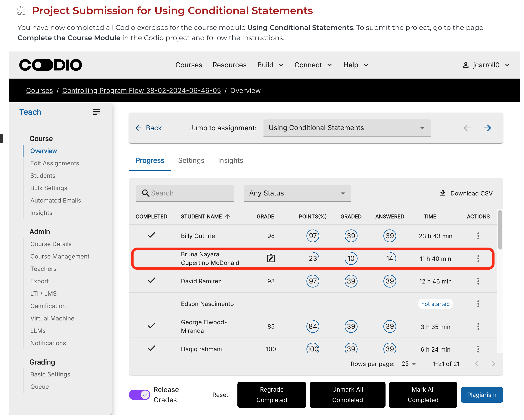Click the grade edit icon for Bruna Nayara
The height and width of the screenshot is (420, 524).
pos(271,258)
